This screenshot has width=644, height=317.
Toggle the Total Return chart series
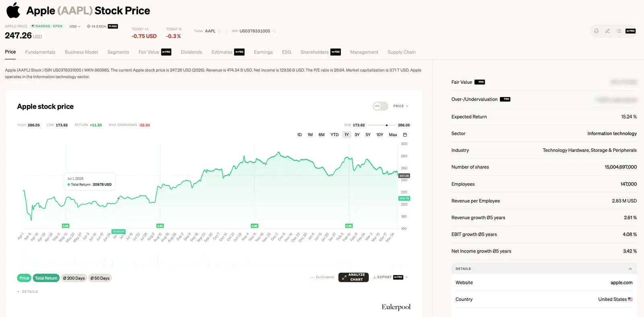46,278
